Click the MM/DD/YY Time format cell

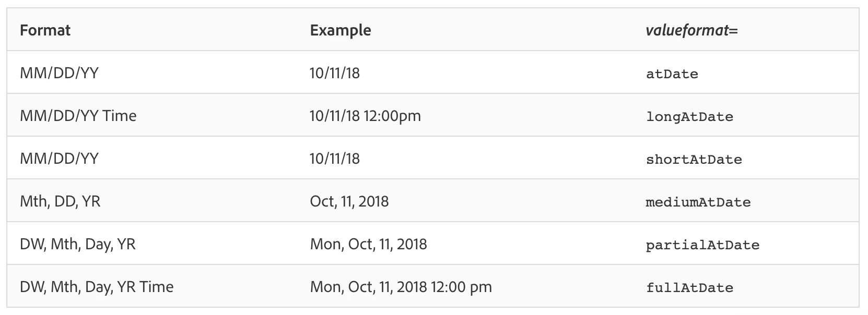coord(78,116)
